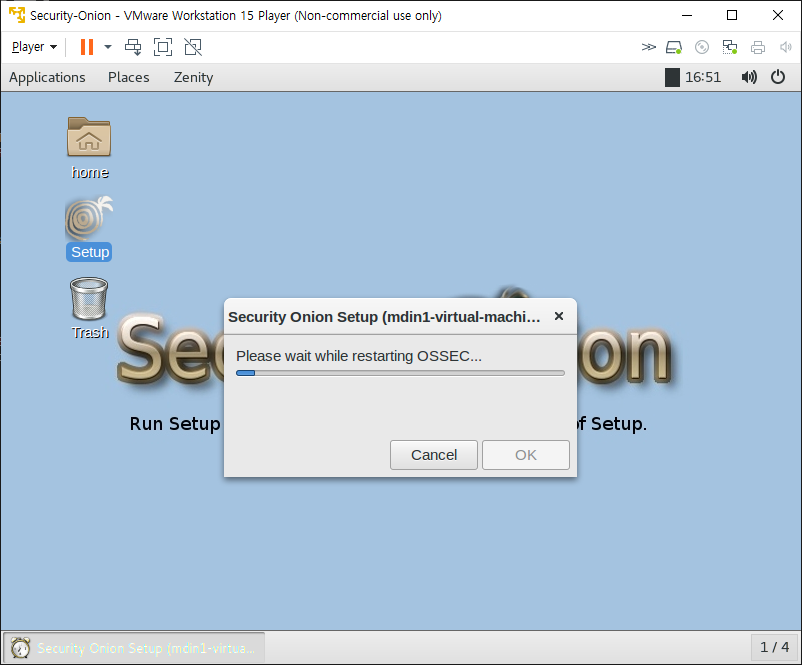Click 'Please wait while restarting OSSEC...' text
802x665 pixels.
click(x=359, y=356)
